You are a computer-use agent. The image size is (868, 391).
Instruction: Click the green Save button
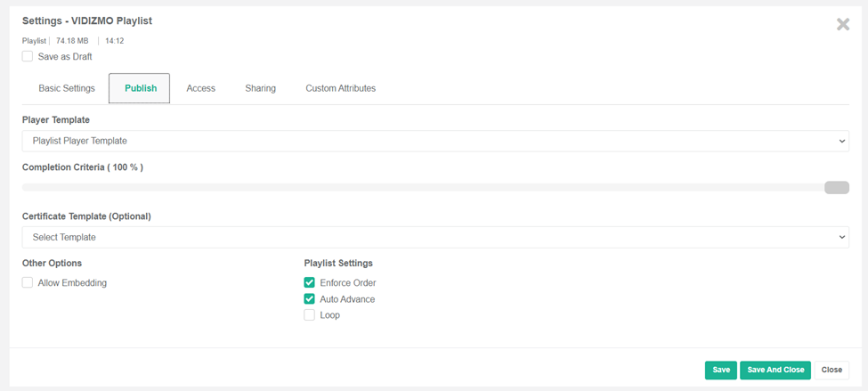(720, 370)
